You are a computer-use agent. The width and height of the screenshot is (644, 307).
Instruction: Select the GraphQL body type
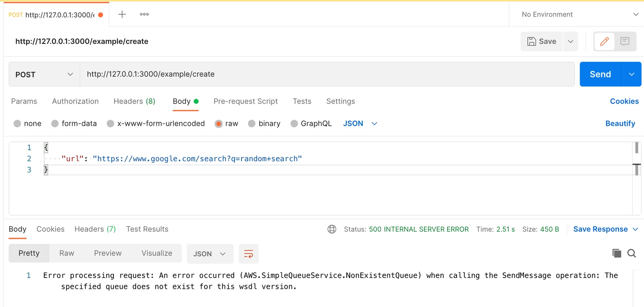point(311,124)
